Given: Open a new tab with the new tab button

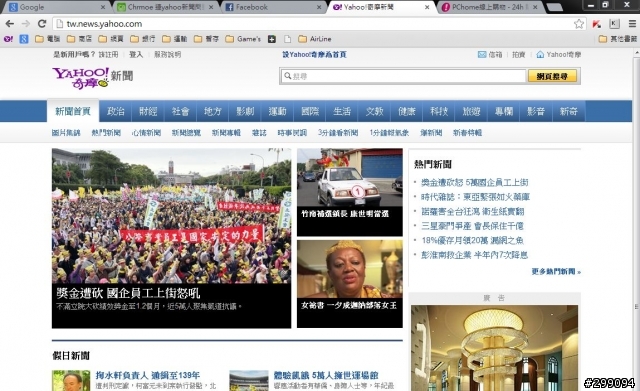Looking at the screenshot, I should (554, 7).
